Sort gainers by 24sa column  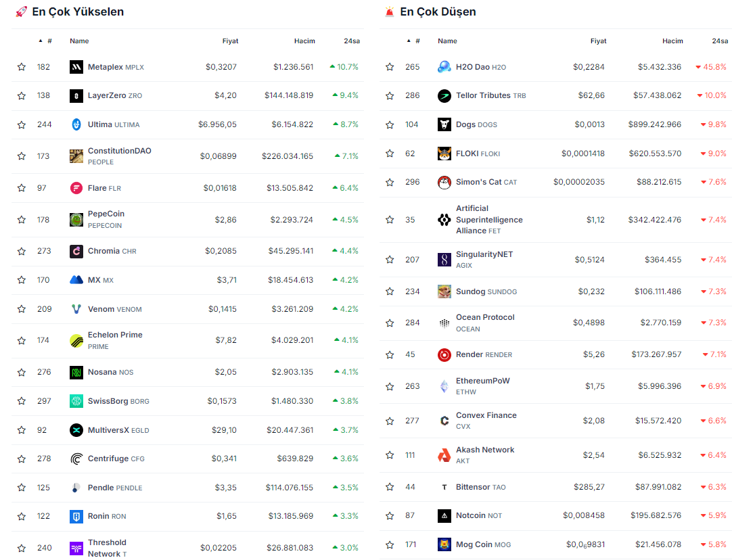[x=352, y=41]
